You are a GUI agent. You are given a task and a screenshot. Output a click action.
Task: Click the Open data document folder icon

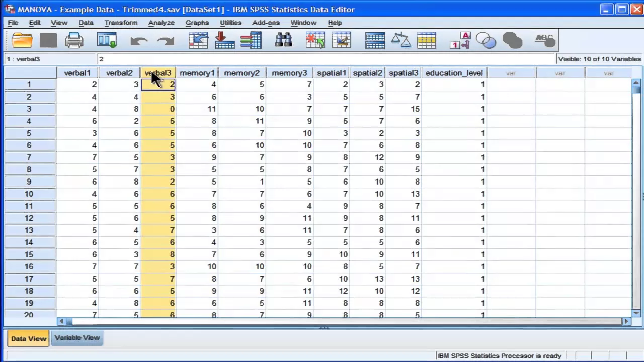[22, 40]
